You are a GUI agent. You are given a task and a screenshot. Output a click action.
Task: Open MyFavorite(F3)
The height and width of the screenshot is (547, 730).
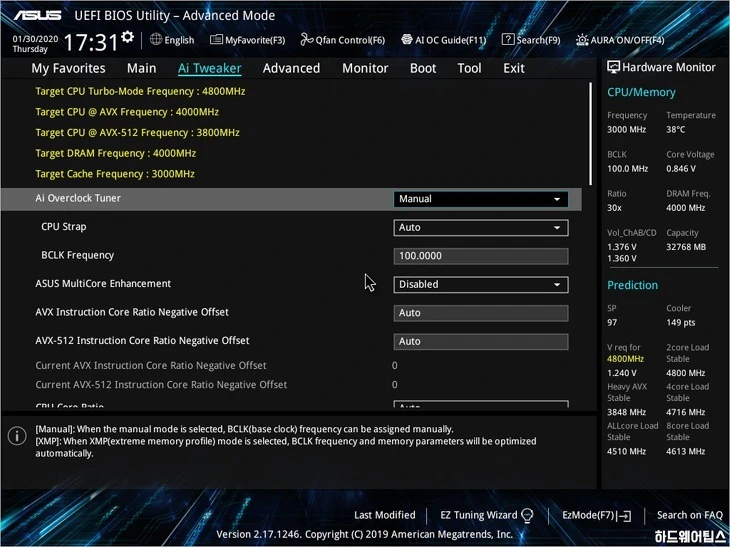pyautogui.click(x=248, y=40)
